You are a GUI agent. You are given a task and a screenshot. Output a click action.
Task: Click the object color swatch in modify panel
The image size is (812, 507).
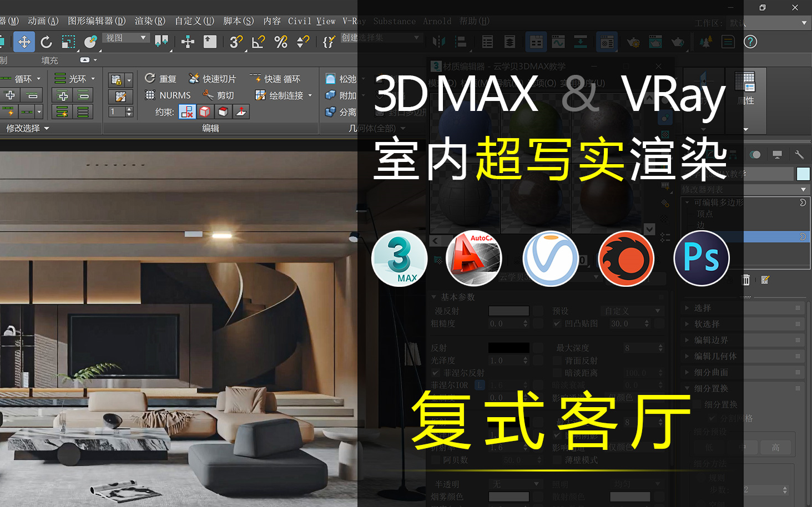(x=803, y=174)
